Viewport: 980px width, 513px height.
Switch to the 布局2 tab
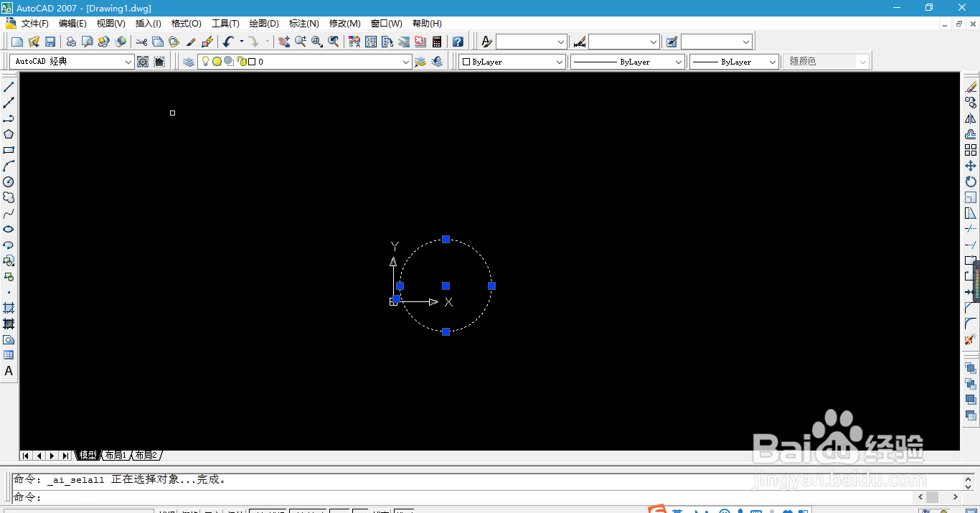[x=146, y=456]
